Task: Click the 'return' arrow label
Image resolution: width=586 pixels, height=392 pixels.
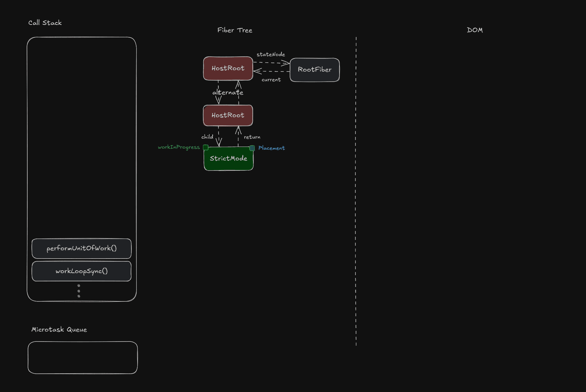Action: click(x=252, y=137)
